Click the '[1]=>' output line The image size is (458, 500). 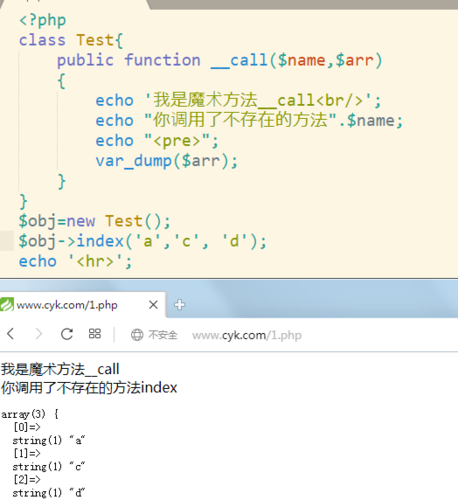(x=27, y=453)
